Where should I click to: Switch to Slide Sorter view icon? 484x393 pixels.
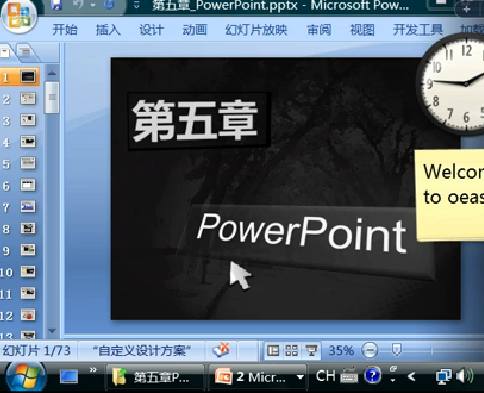coord(292,351)
